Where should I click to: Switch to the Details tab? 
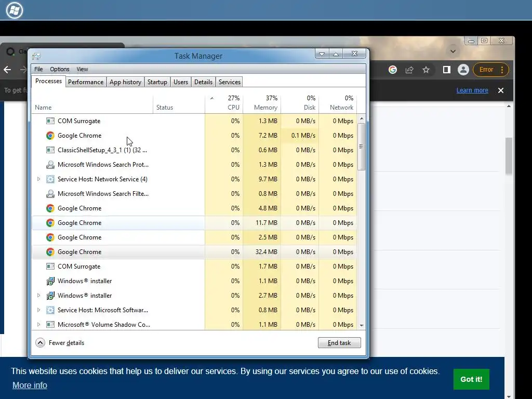(203, 82)
